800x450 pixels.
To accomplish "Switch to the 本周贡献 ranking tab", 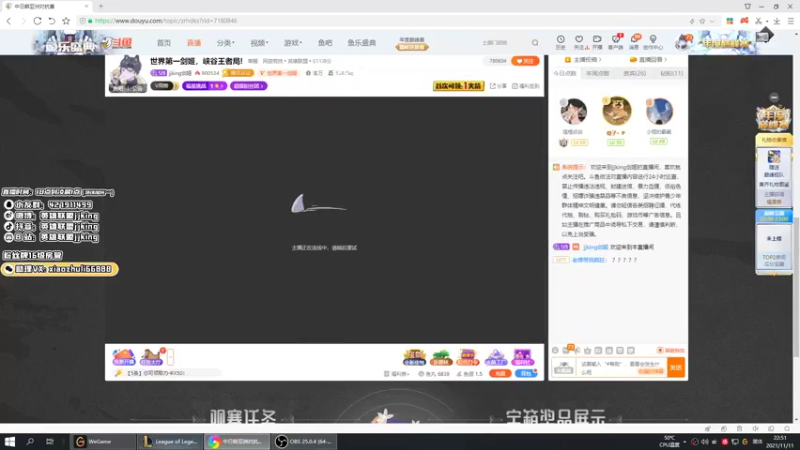I will (597, 73).
